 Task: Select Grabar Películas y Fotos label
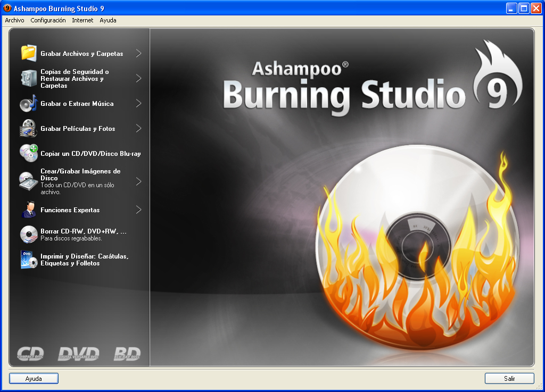point(78,129)
